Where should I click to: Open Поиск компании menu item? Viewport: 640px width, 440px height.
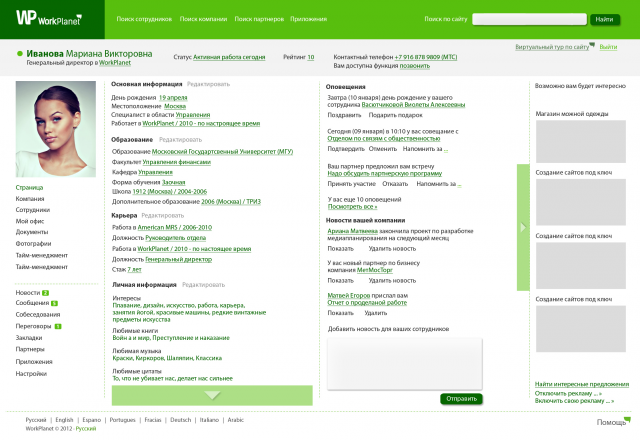[203, 19]
